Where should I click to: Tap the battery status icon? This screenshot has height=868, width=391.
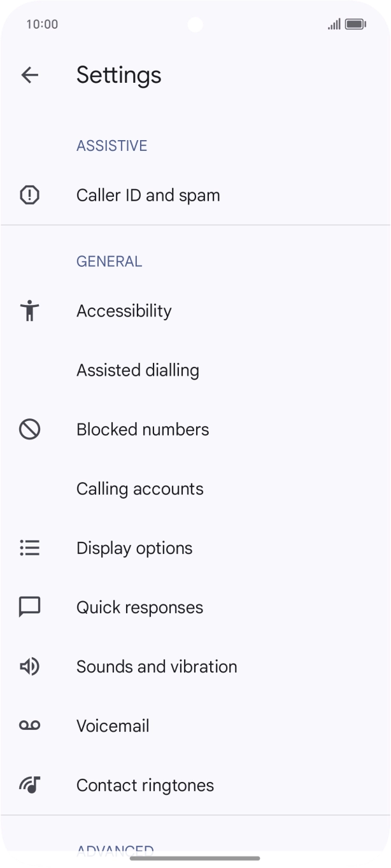tap(355, 24)
